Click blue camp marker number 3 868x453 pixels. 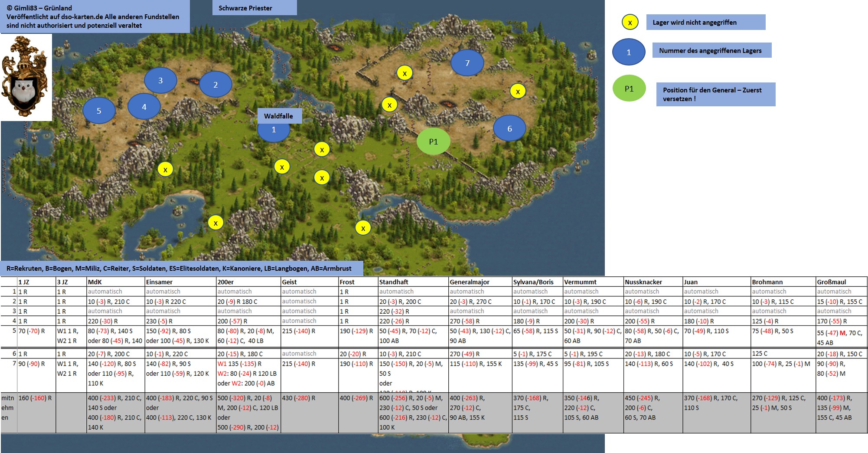(x=160, y=80)
